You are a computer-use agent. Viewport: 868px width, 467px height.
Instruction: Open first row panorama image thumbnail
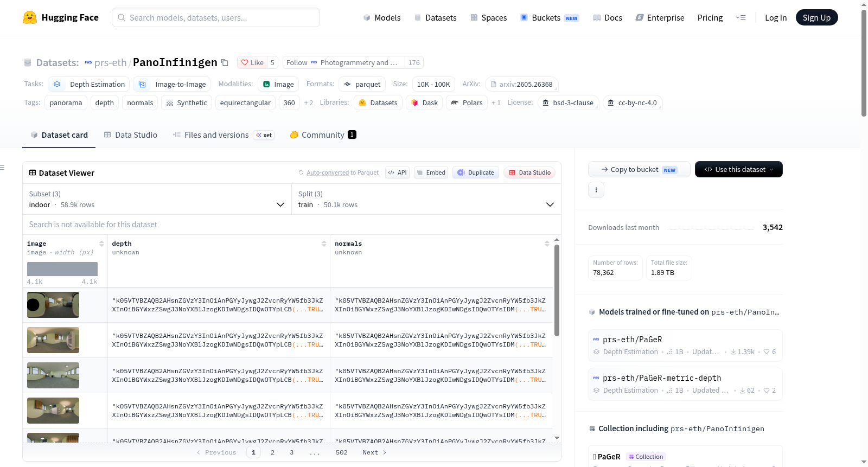pyautogui.click(x=53, y=305)
